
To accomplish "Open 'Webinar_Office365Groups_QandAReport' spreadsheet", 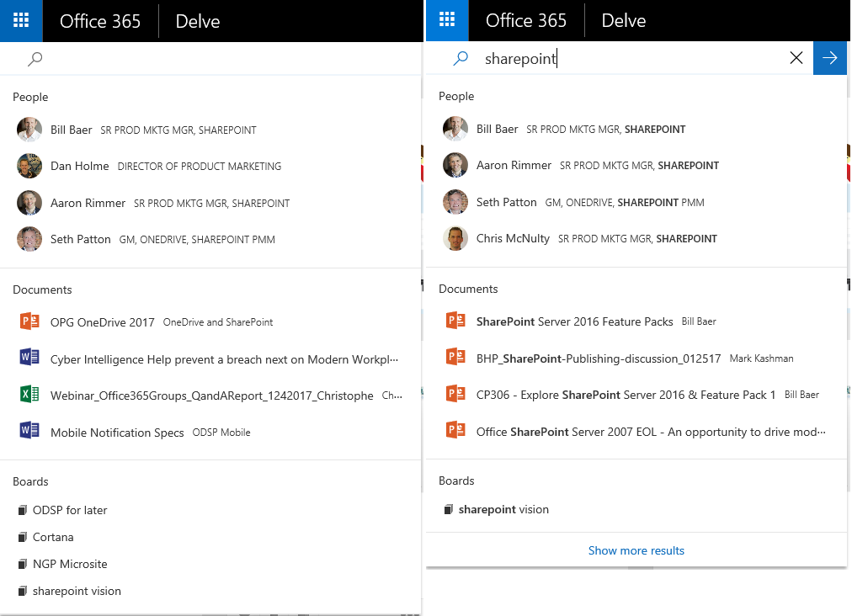I will coord(212,396).
